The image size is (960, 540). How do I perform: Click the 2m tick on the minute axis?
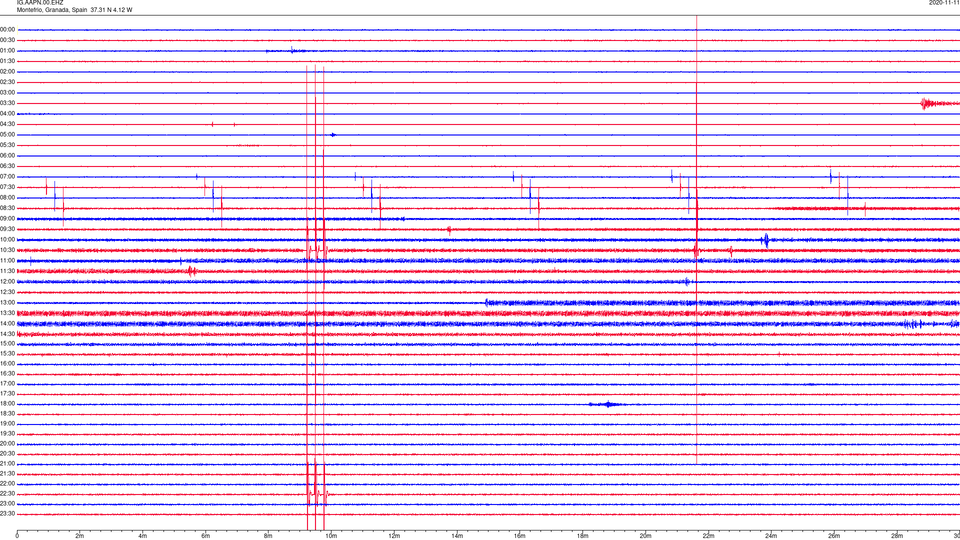pyautogui.click(x=80, y=536)
